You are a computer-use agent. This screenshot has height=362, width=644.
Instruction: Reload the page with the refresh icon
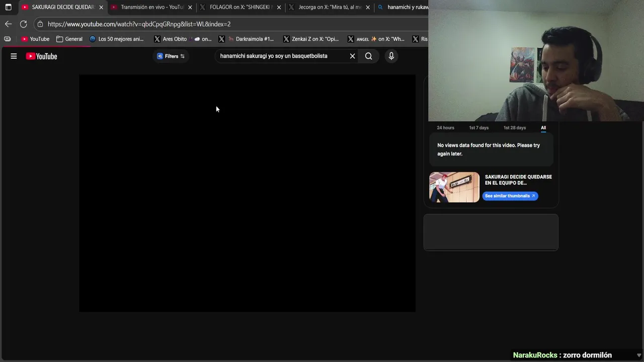pyautogui.click(x=23, y=24)
